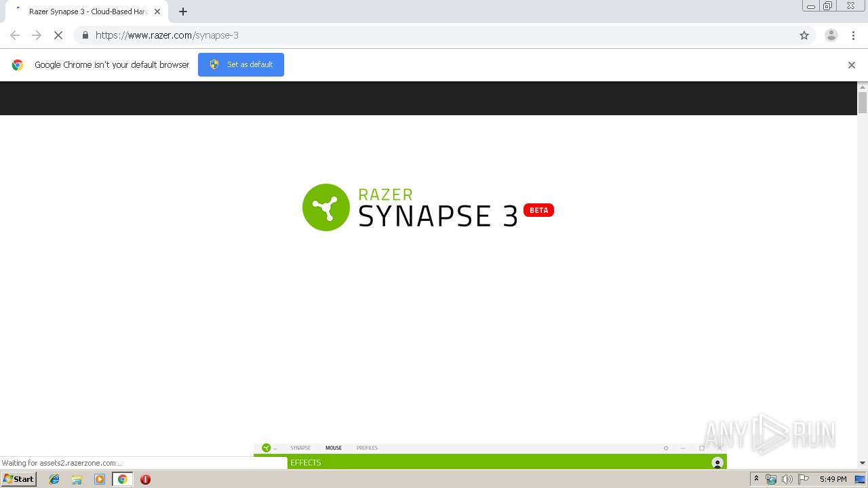Open File Explorer from the taskbar
The image size is (868, 488).
[77, 479]
